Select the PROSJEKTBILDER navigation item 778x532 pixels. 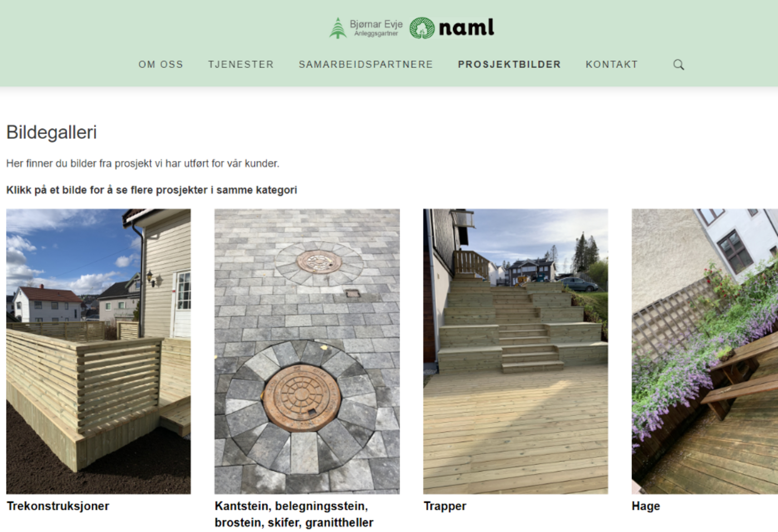point(510,64)
